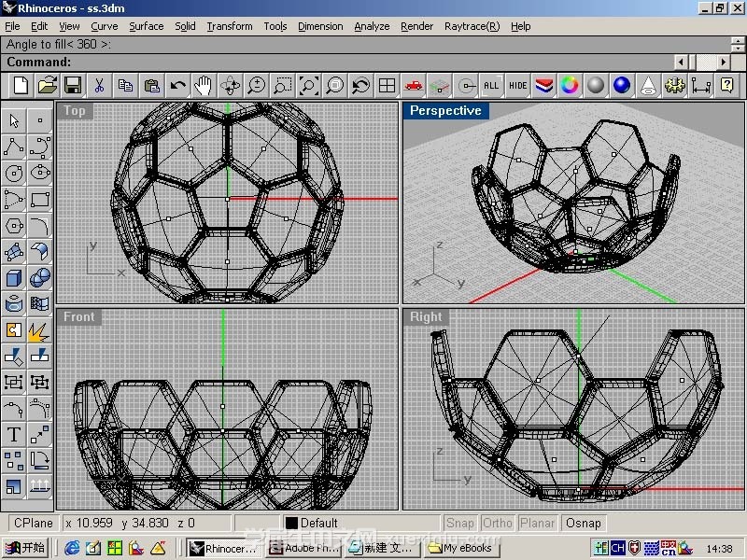This screenshot has height=560, width=747.
Task: Click the right arrow on the command line scrollbar
Action: (x=724, y=62)
